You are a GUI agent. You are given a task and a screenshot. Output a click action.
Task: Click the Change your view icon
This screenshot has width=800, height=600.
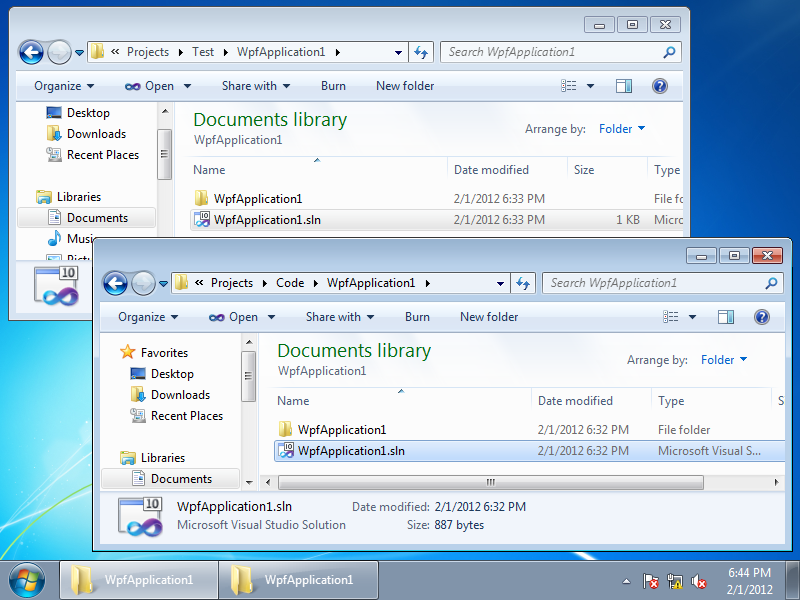pyautogui.click(x=671, y=317)
